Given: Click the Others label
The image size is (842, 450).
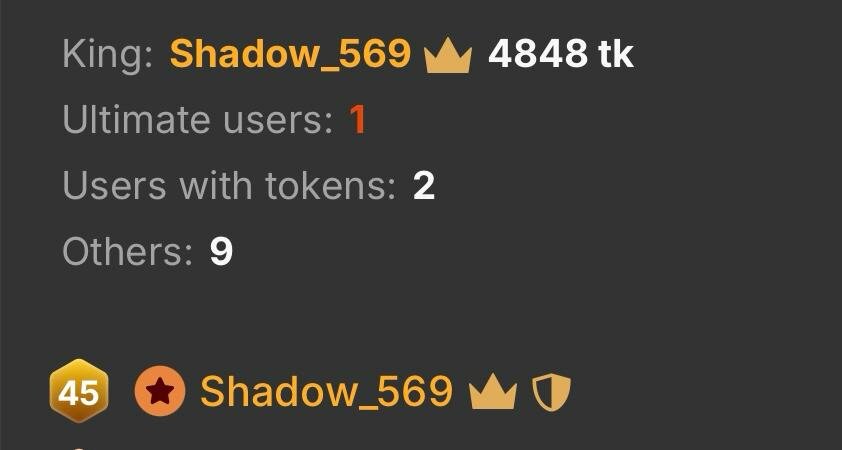Looking at the screenshot, I should point(127,251).
